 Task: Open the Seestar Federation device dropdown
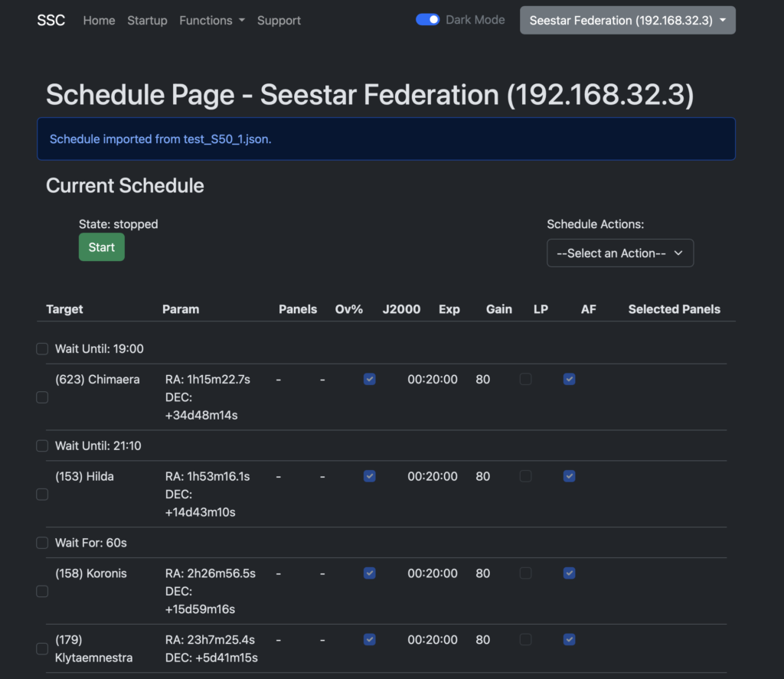627,21
